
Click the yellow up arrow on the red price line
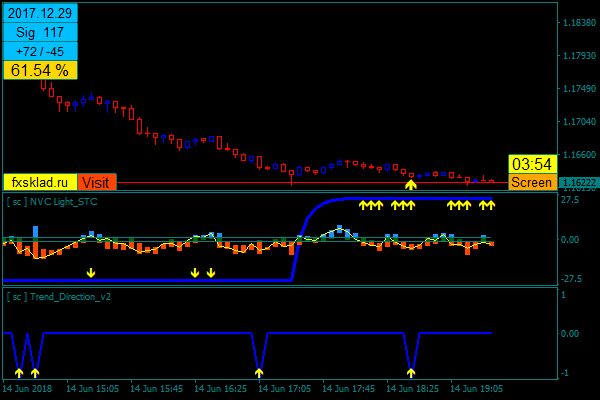[411, 185]
